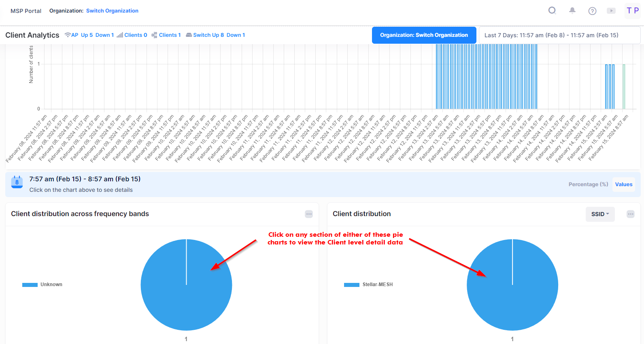Switch view to Percentage (%)
The image size is (644, 344).
[588, 185]
